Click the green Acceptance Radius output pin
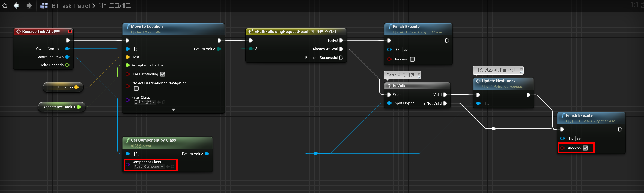Image resolution: width=644 pixels, height=193 pixels. (x=79, y=107)
